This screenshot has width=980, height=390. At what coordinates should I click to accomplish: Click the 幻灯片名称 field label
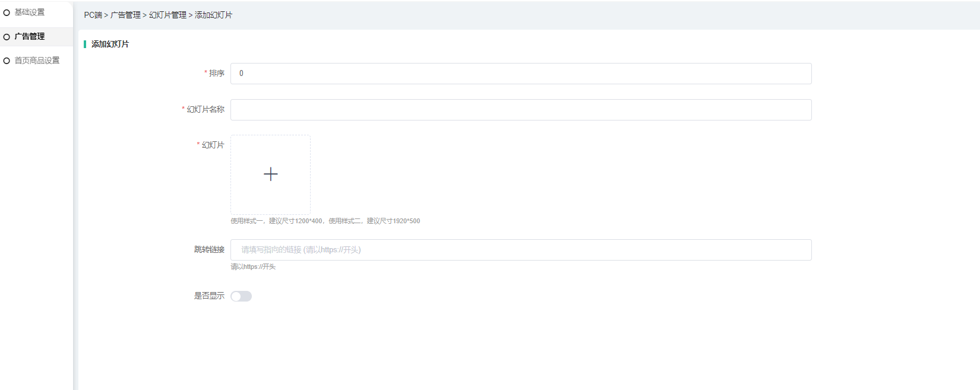[206, 109]
